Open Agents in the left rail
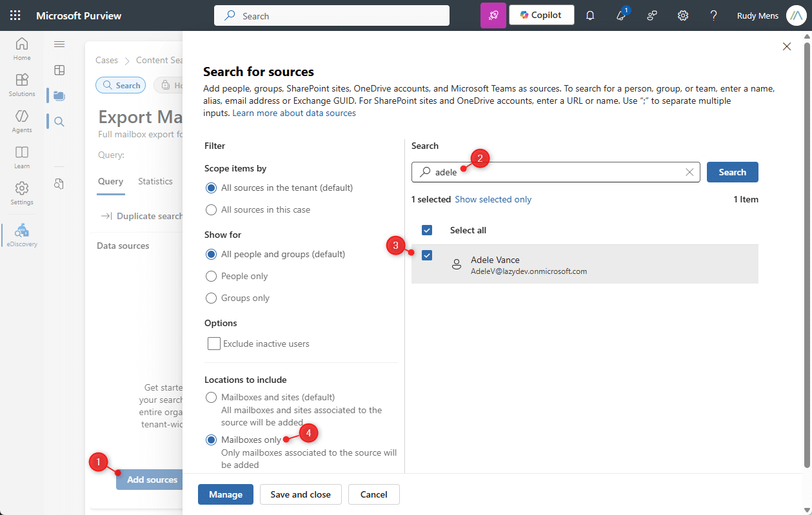This screenshot has height=515, width=812. coord(22,121)
